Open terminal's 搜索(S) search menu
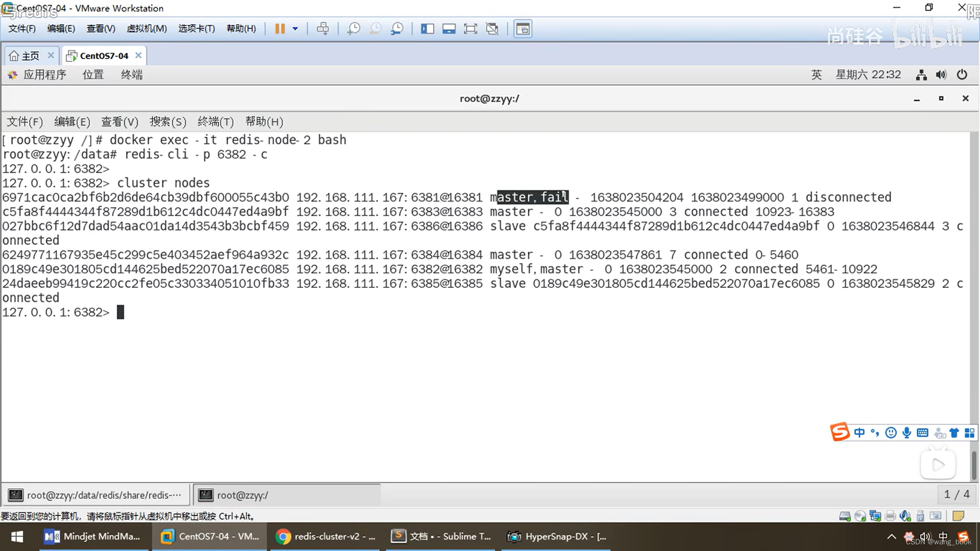This screenshot has height=551, width=980. coord(167,121)
